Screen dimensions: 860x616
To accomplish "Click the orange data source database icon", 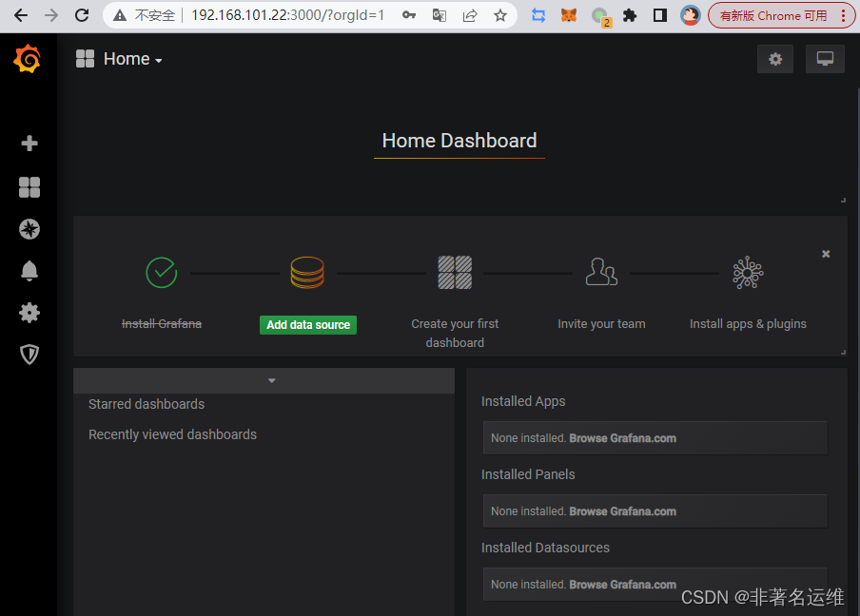I will coord(307,273).
